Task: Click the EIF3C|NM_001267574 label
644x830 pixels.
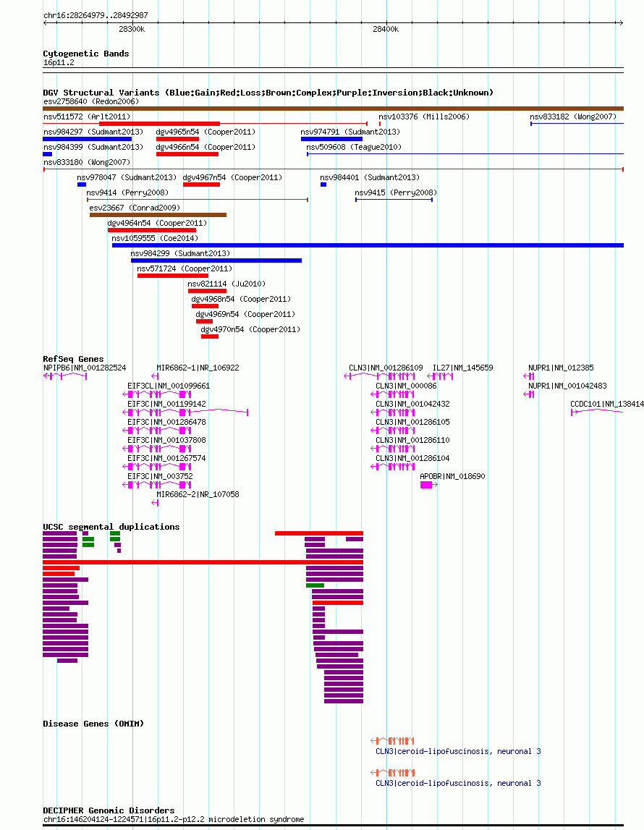Action: click(x=166, y=458)
